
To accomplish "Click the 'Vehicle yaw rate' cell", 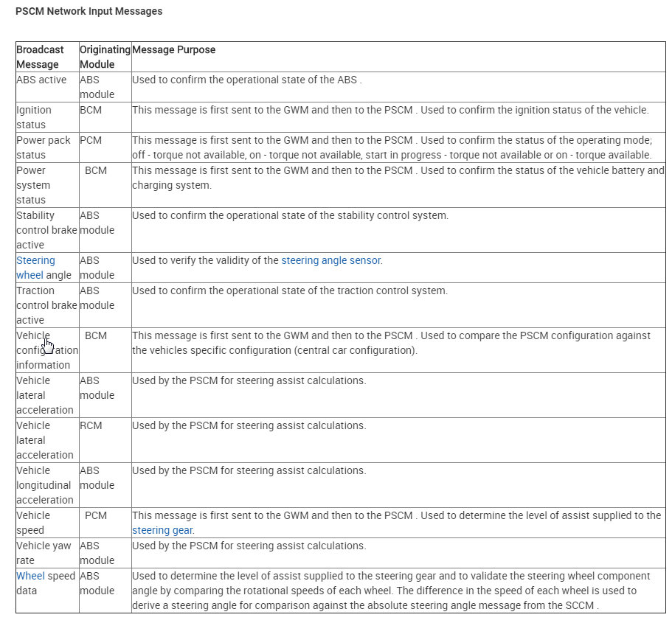I will click(47, 553).
